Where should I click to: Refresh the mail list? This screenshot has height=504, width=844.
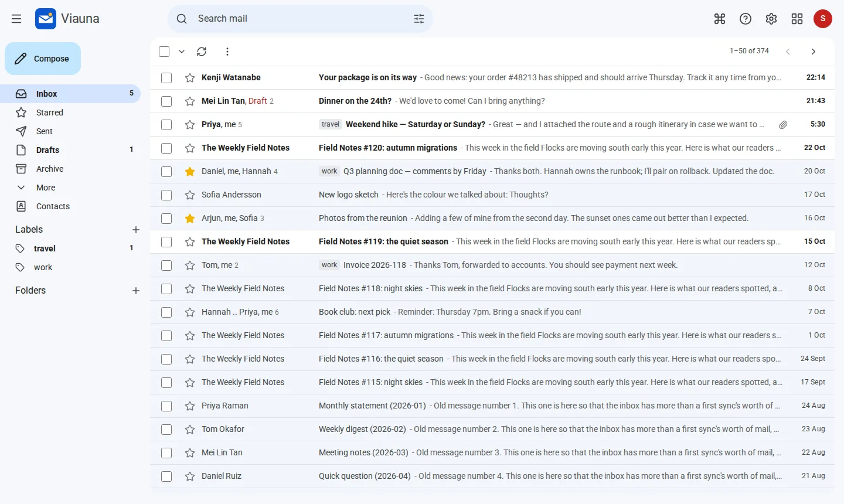[x=202, y=52]
